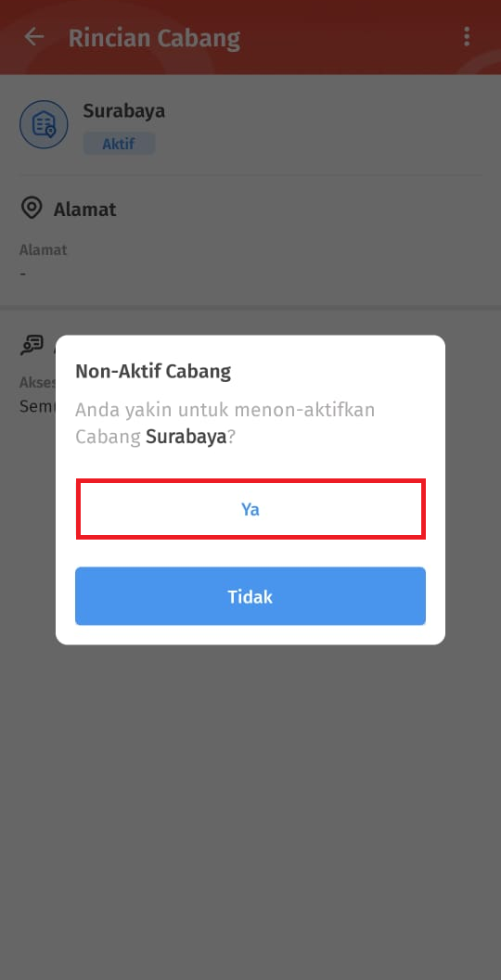Cancel with the Tidak button

[x=250, y=596]
